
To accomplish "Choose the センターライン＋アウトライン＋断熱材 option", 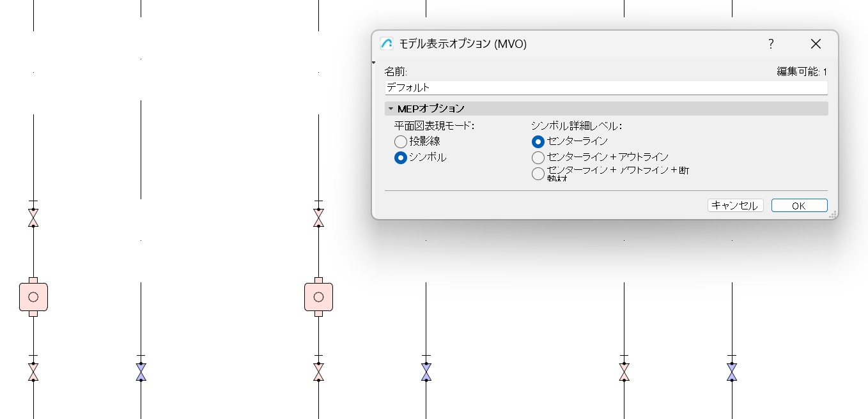I will 538,173.
